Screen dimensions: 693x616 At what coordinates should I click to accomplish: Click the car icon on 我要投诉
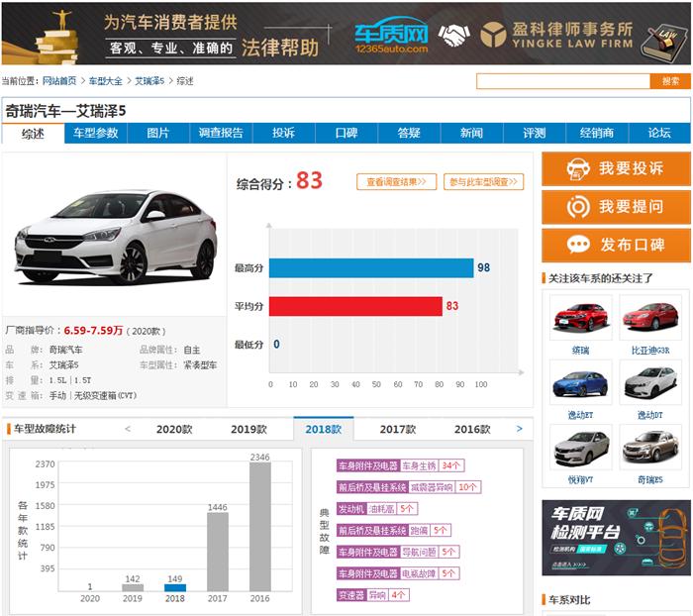click(x=578, y=168)
